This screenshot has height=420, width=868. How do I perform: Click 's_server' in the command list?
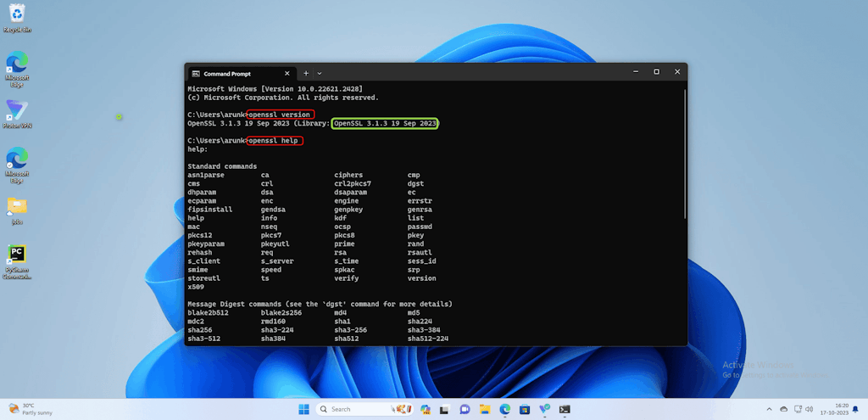277,261
